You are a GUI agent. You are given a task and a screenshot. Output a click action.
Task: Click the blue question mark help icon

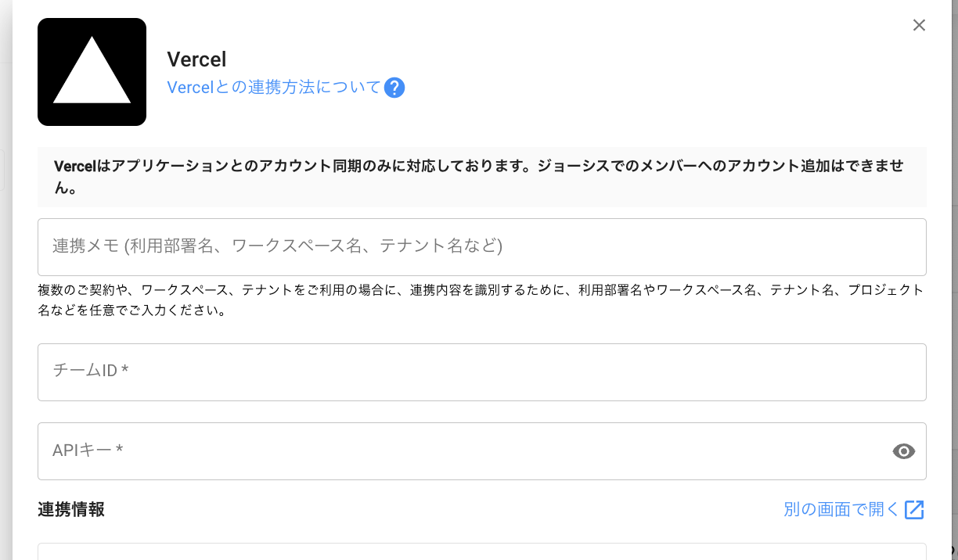[394, 88]
